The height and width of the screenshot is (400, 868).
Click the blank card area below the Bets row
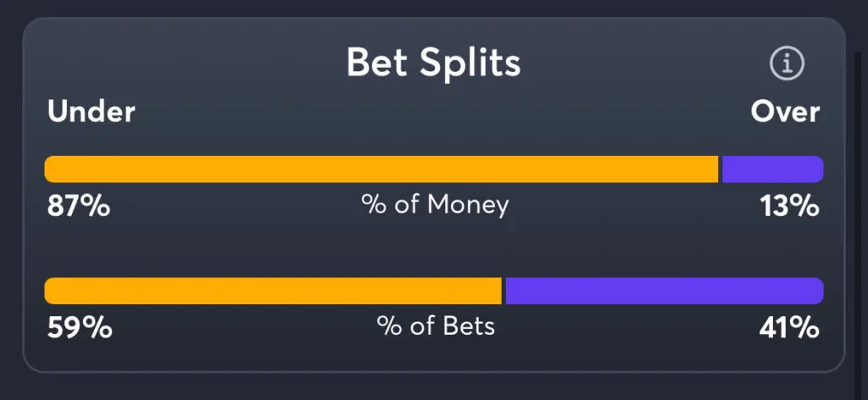coord(434,356)
